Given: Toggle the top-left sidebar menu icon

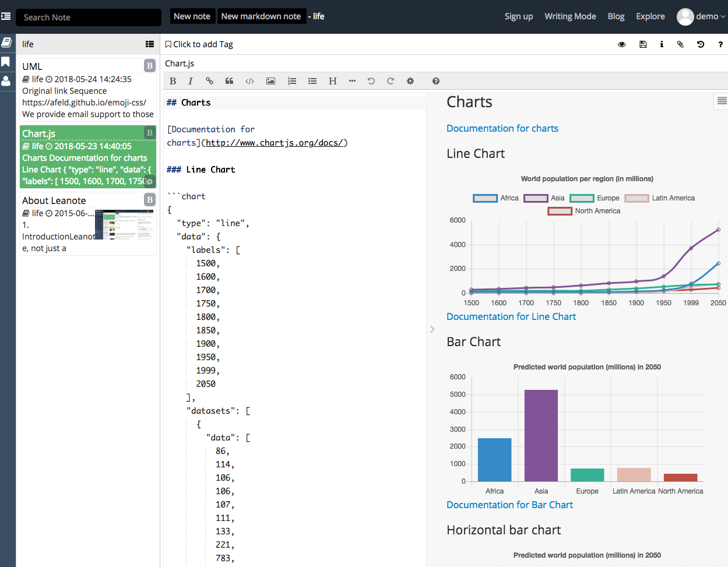Looking at the screenshot, I should click(6, 16).
